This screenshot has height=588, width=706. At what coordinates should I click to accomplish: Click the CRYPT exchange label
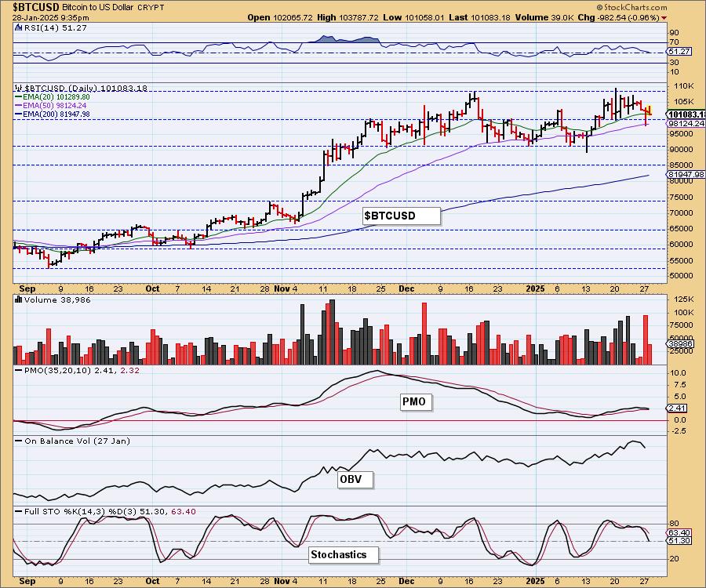[151, 8]
